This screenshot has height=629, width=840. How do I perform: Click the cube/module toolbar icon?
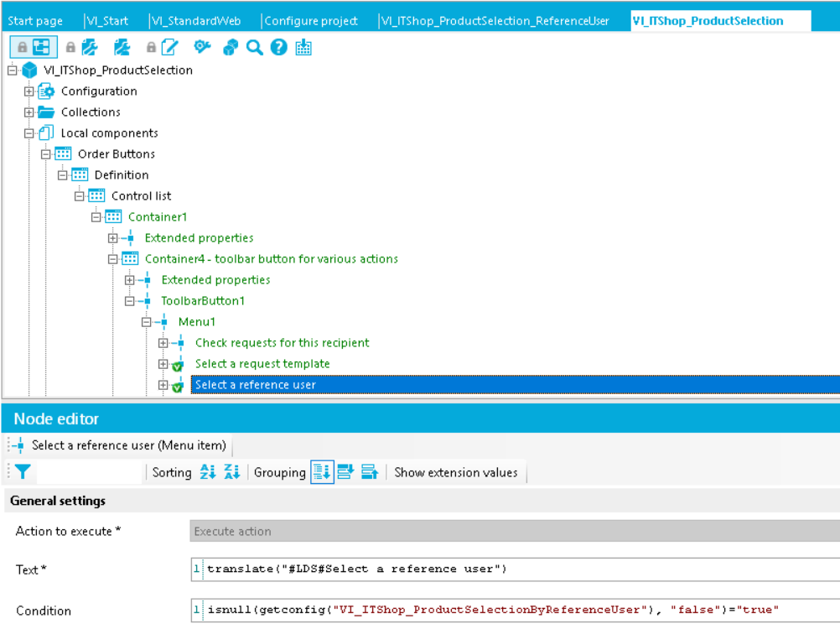coord(229,48)
